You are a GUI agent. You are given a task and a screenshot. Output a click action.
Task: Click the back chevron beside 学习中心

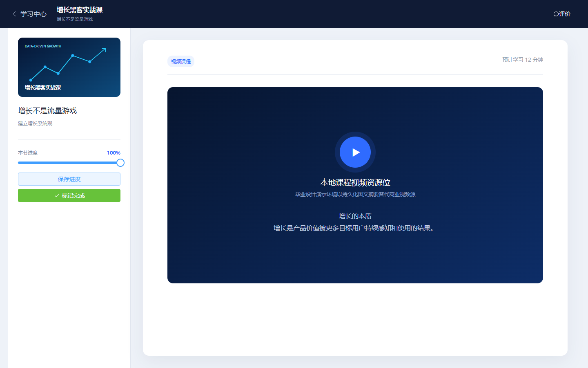[14, 14]
